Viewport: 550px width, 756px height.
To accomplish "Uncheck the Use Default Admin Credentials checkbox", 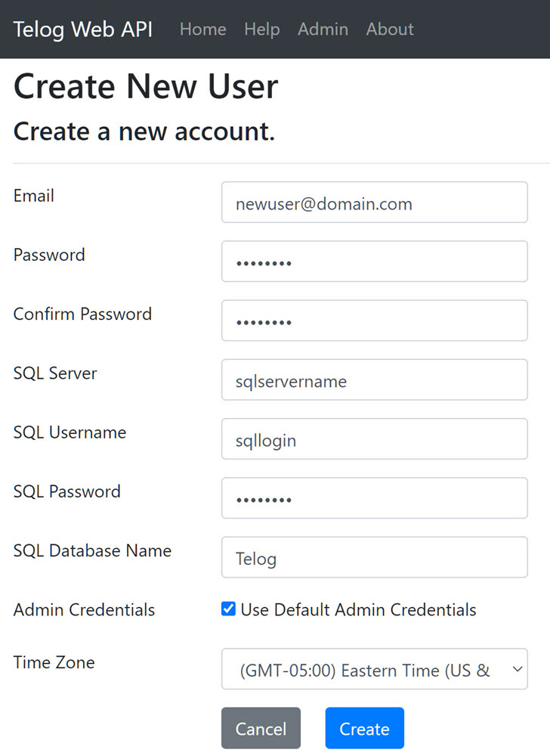I will point(228,609).
